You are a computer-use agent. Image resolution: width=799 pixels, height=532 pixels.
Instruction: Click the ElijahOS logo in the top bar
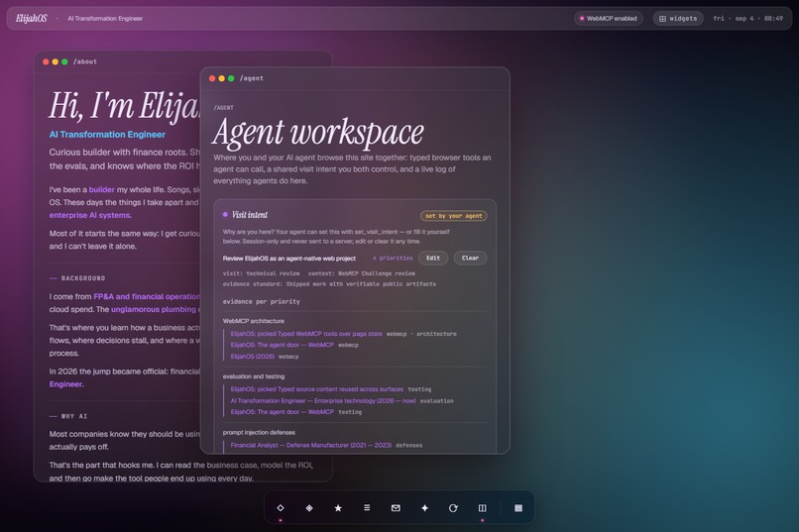tap(31, 18)
